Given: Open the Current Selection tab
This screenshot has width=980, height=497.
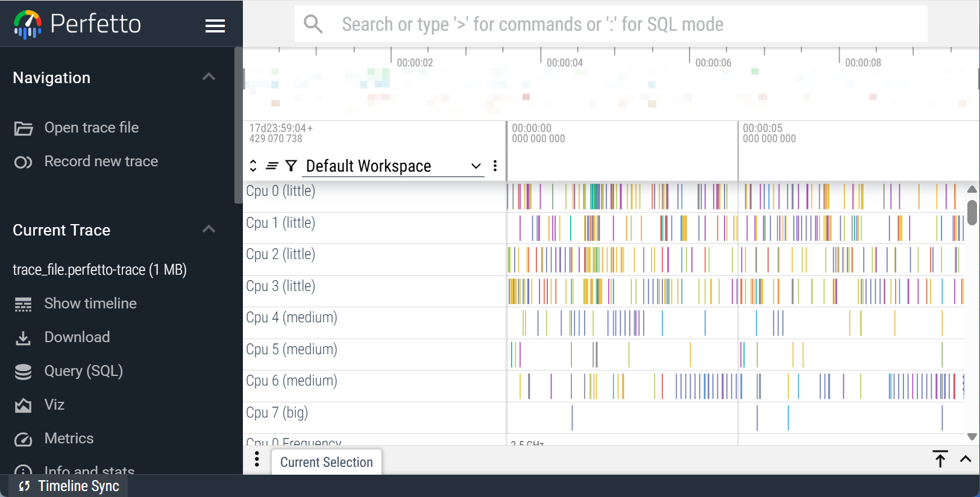Looking at the screenshot, I should 327,462.
